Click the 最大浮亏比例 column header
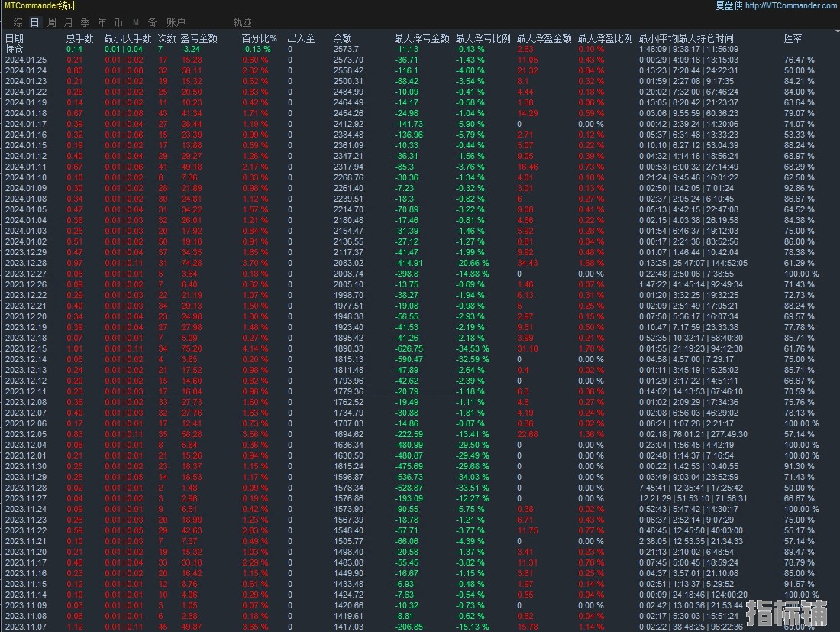Screen dimensions: 840x632 [483, 38]
